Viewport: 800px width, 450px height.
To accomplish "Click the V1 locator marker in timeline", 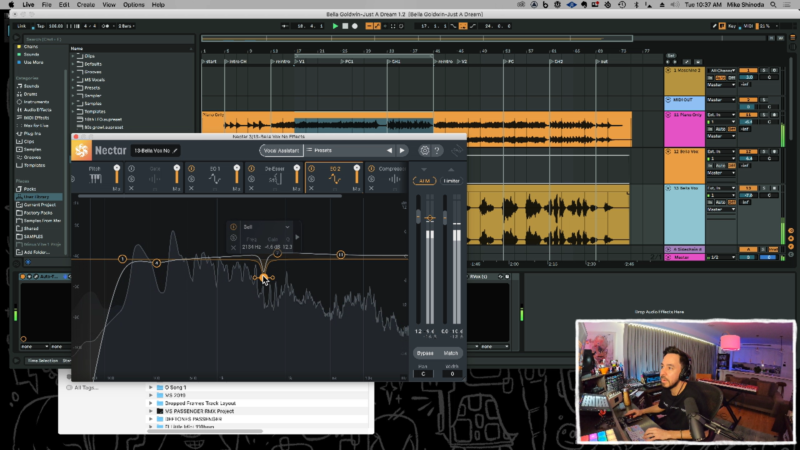I will (x=300, y=61).
